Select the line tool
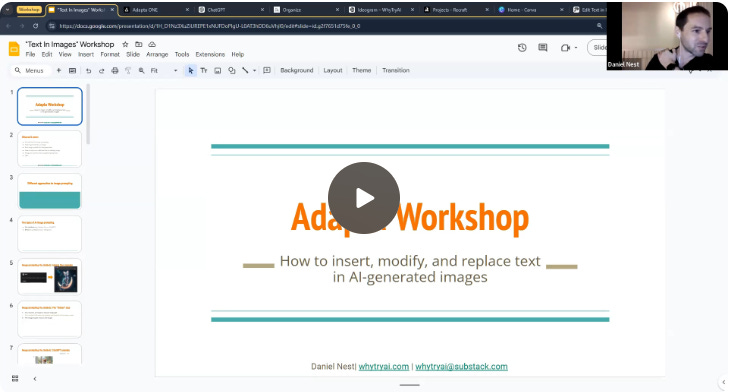This screenshot has width=729, height=392. click(x=245, y=71)
